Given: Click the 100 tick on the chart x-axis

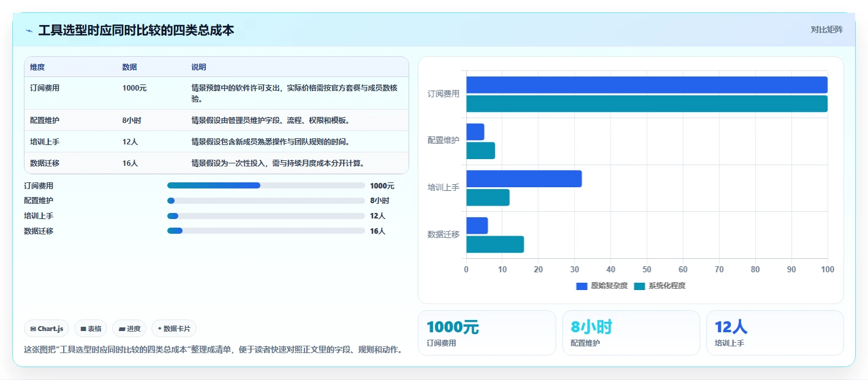Looking at the screenshot, I should [828, 269].
